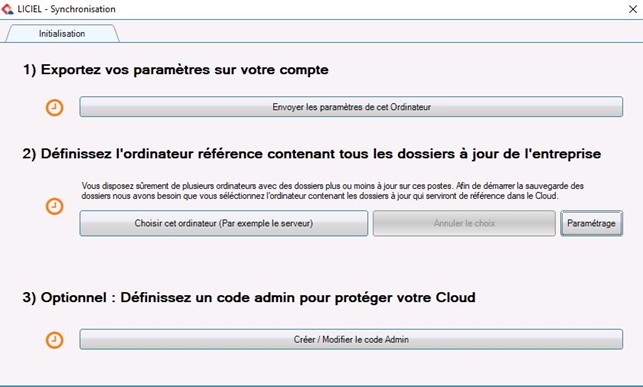Open the Paramétrage settings button
The width and height of the screenshot is (643, 387).
[591, 223]
